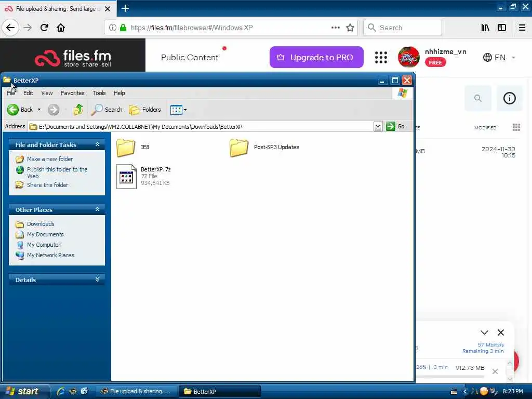
Task: Switch to File upload & sharing taskbar button
Action: 136,391
